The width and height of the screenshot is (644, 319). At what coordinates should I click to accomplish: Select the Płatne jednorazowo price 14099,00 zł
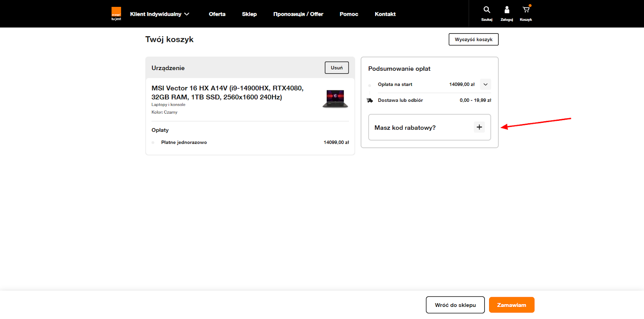(336, 143)
